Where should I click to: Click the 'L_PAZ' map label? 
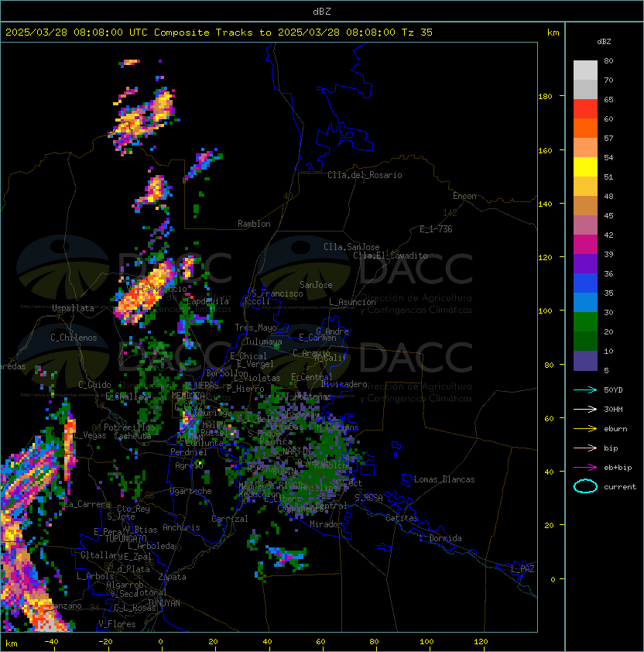coord(522,569)
